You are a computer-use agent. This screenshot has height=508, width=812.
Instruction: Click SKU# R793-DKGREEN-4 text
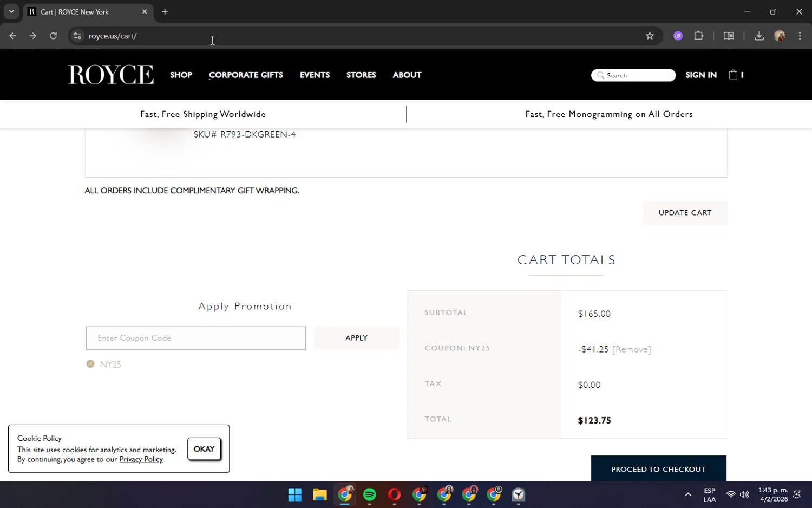(x=245, y=134)
